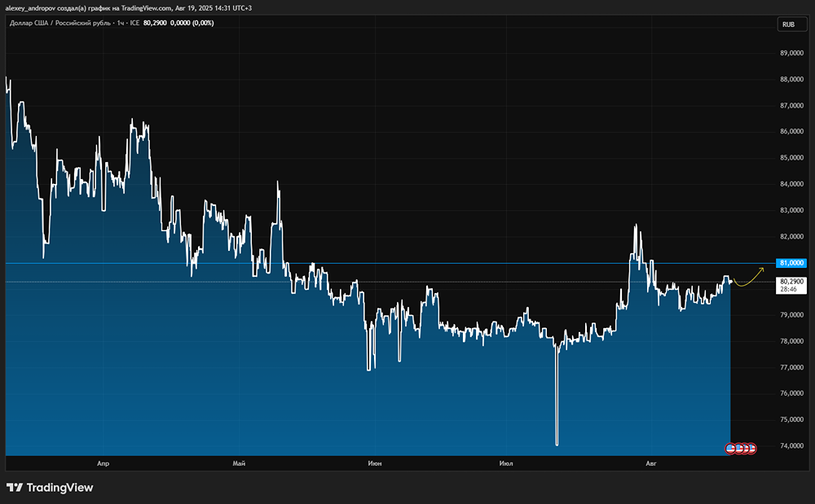
Task: Click the Июн label on the time axis
Action: (375, 463)
